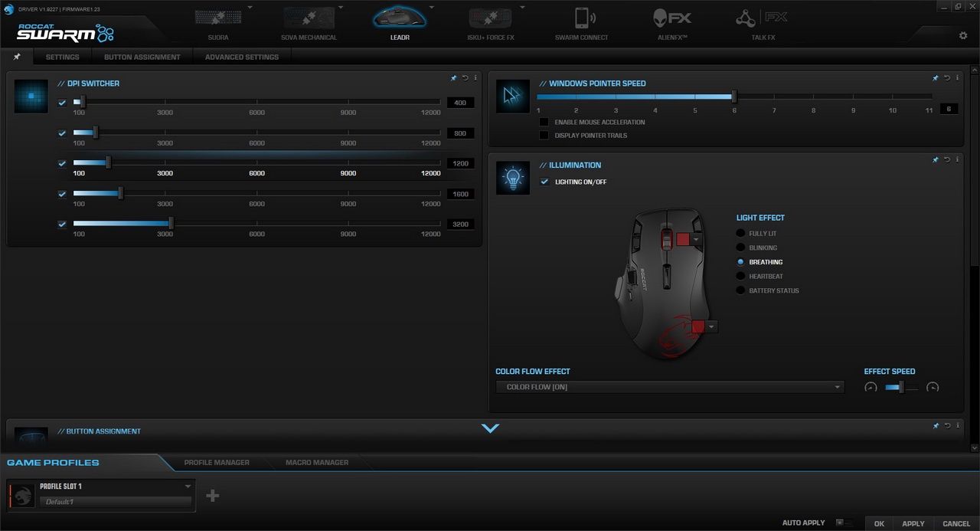Reset the Illumination panel

[947, 159]
